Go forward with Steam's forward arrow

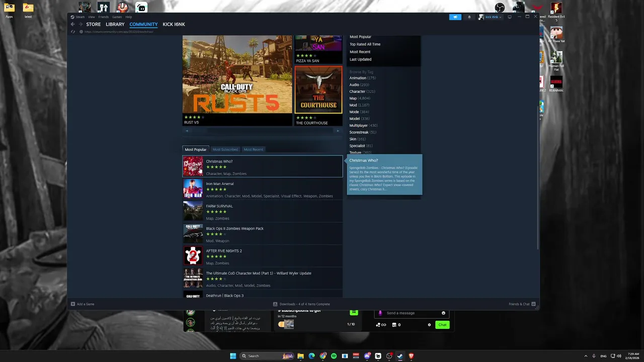(80, 24)
